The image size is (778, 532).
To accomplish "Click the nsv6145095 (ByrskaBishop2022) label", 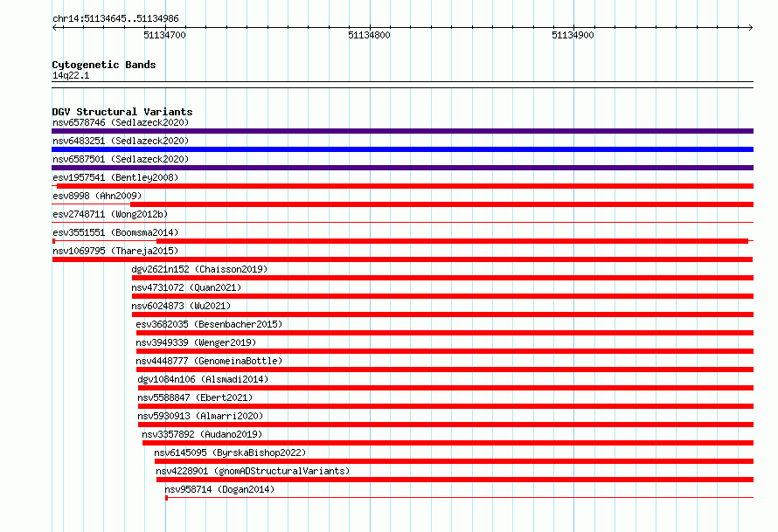I will [x=230, y=453].
